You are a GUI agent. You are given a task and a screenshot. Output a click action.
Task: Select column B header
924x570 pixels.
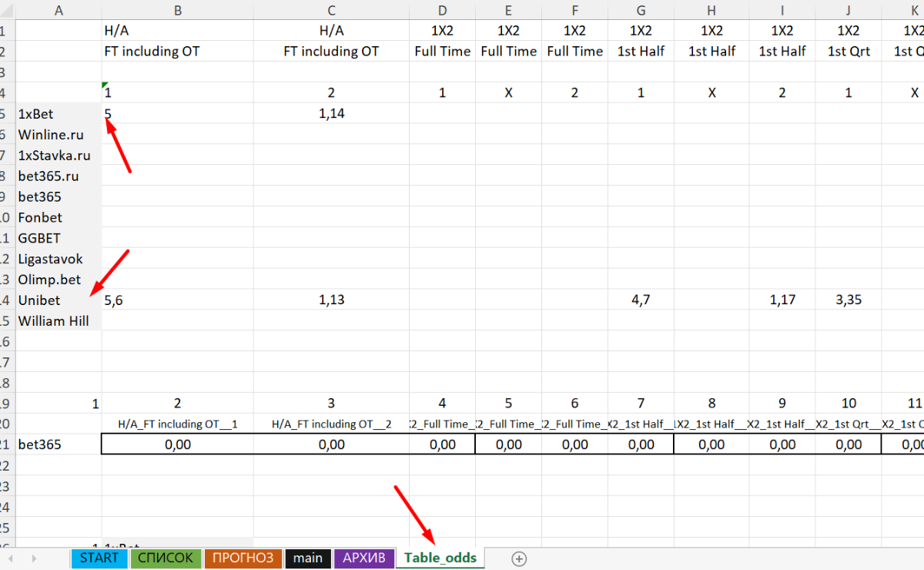pos(178,8)
